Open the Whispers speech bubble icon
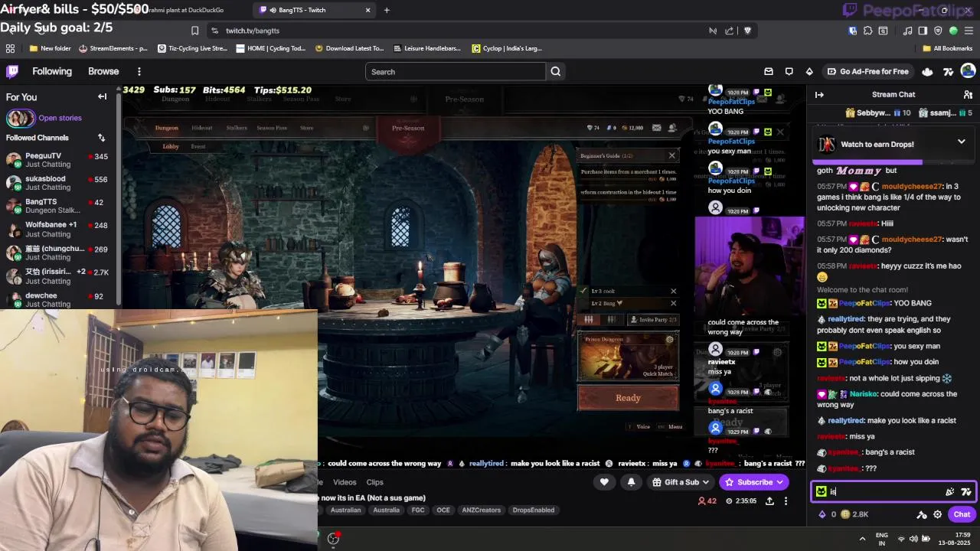 pyautogui.click(x=789, y=71)
